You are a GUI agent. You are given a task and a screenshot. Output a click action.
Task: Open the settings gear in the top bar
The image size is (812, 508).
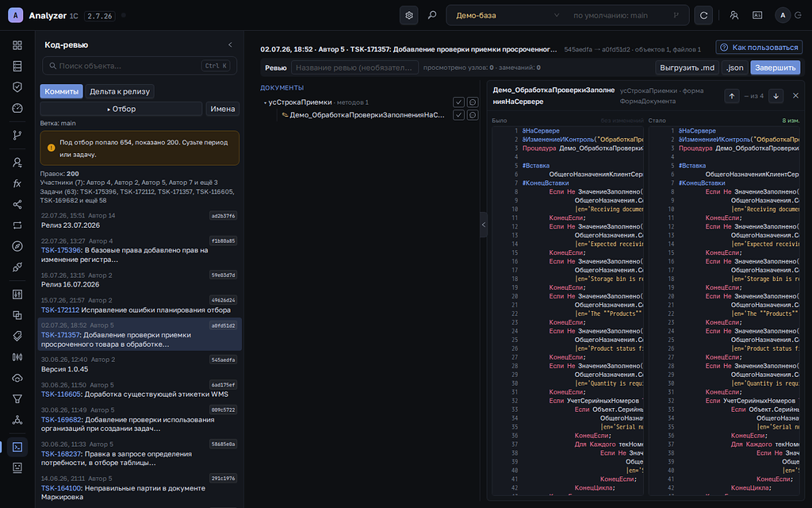pos(408,16)
